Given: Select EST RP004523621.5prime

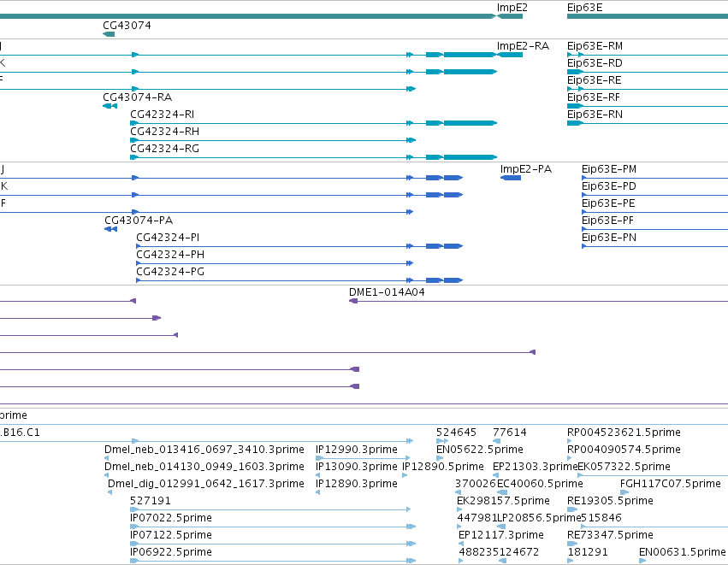Looking at the screenshot, I should (624, 433).
